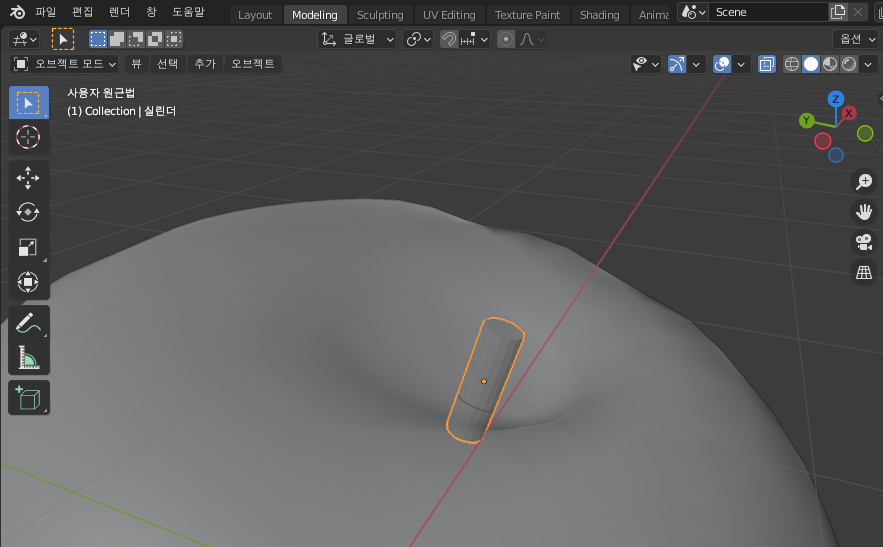
Task: Open the shading options dropdown arrow
Action: click(868, 64)
